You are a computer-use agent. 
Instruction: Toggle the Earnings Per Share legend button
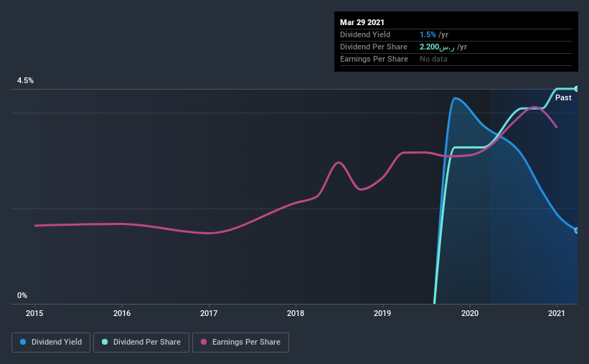pyautogui.click(x=240, y=343)
